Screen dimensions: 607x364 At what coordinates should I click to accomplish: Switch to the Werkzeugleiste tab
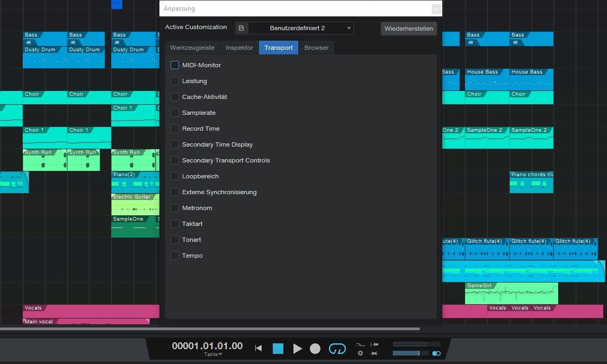tap(192, 47)
